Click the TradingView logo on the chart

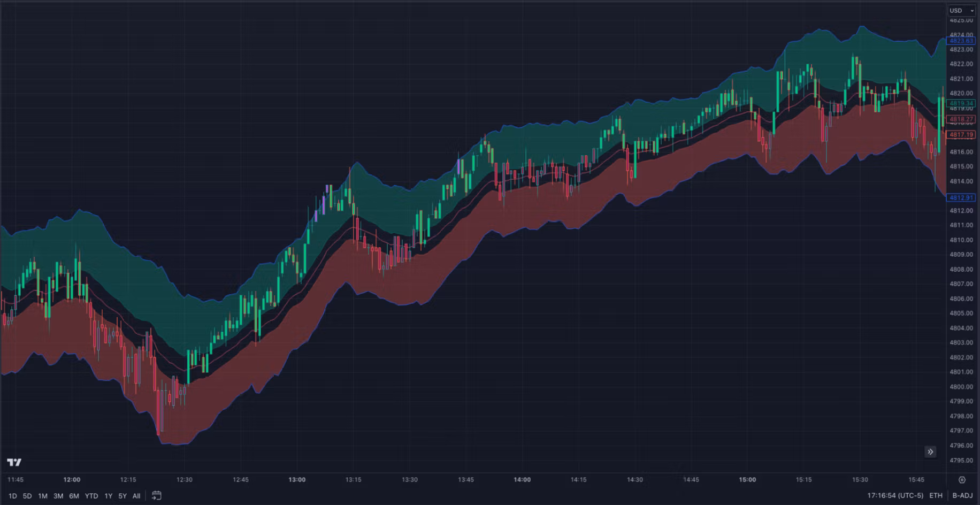pyautogui.click(x=14, y=462)
